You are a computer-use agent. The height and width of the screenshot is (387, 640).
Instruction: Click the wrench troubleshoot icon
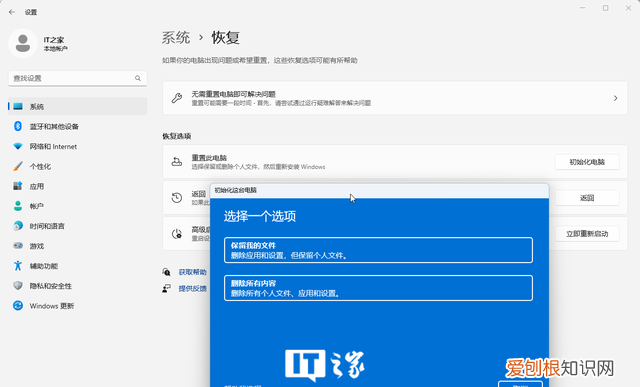pos(177,98)
